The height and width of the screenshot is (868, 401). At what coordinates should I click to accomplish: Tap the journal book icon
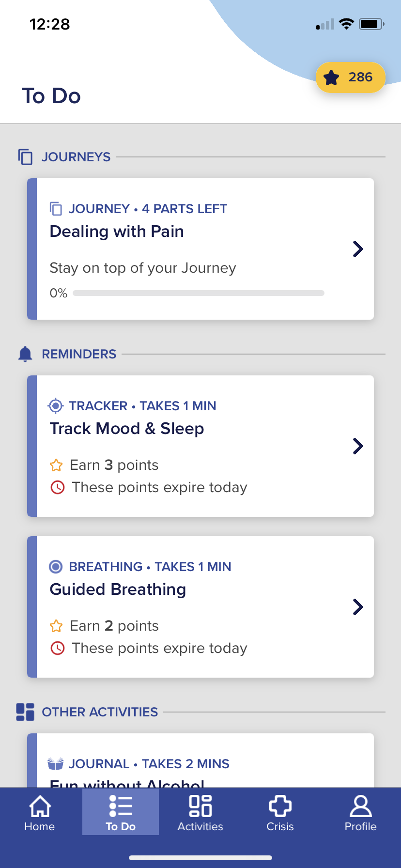(x=56, y=764)
